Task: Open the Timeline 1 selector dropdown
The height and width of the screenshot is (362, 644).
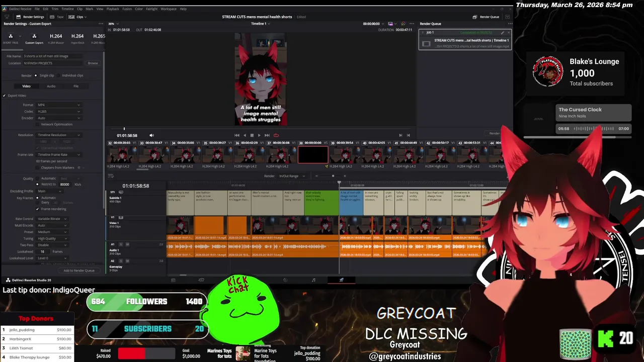Action: pyautogui.click(x=260, y=24)
